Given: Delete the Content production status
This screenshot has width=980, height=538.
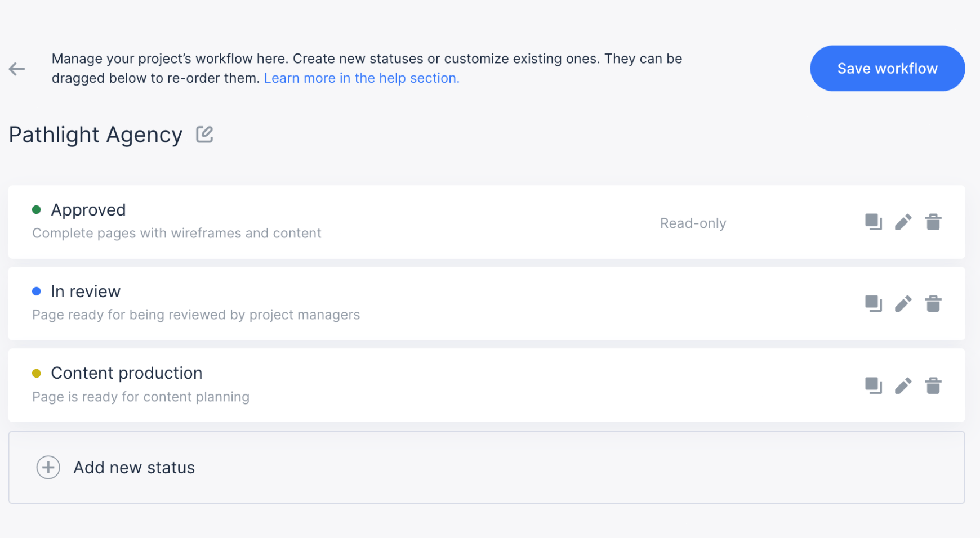Looking at the screenshot, I should pos(933,385).
